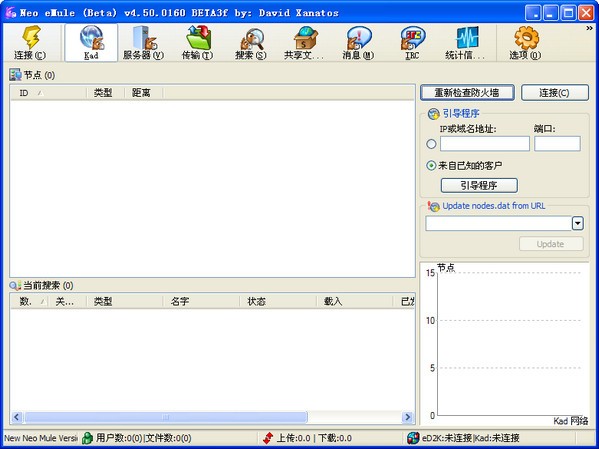Viewport: 599px width, 449px height.
Task: Click the nodes (节点) panel icon
Action: click(x=15, y=75)
